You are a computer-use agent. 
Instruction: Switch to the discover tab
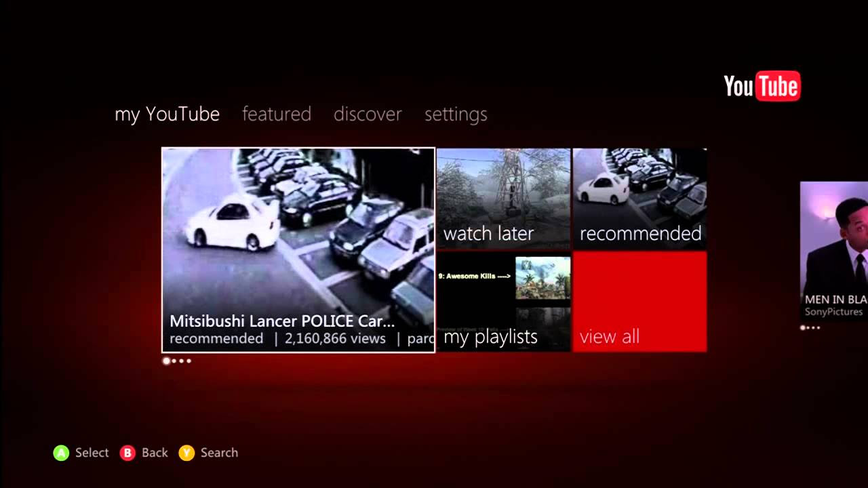click(x=368, y=114)
